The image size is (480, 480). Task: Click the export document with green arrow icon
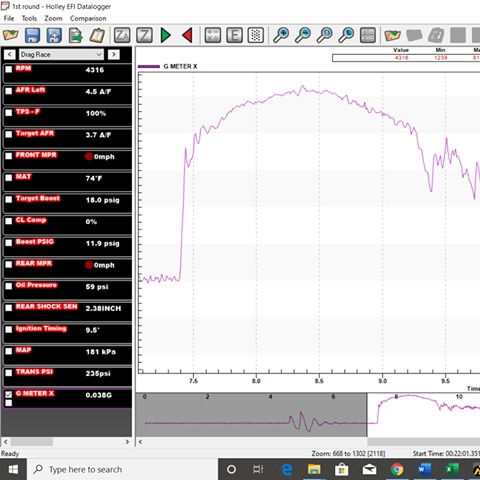point(76,35)
